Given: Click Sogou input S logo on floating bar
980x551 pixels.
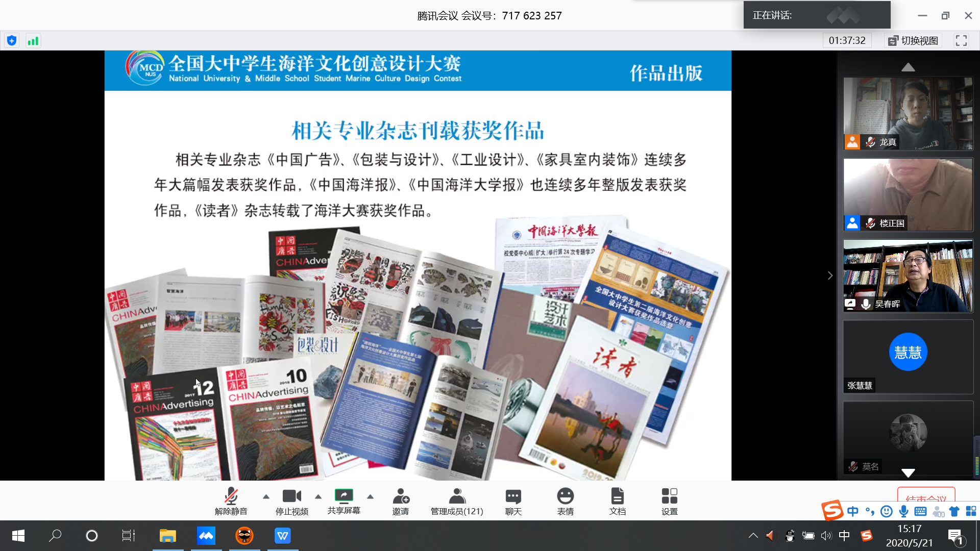Looking at the screenshot, I should pos(832,510).
